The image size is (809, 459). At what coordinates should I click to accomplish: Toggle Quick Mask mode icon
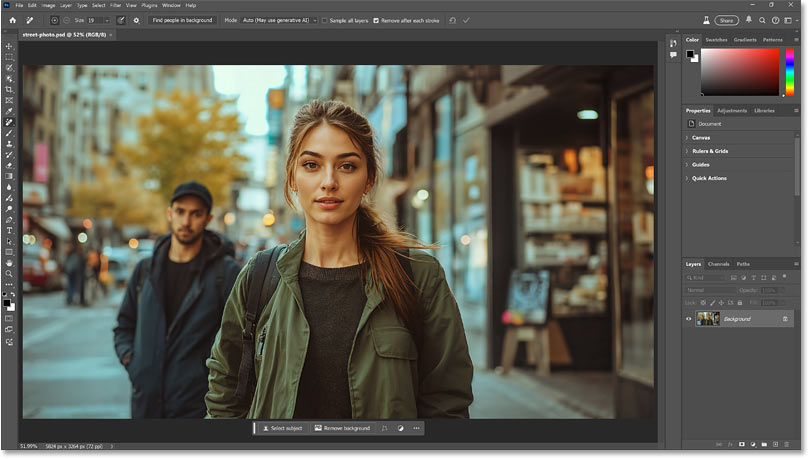(x=9, y=319)
